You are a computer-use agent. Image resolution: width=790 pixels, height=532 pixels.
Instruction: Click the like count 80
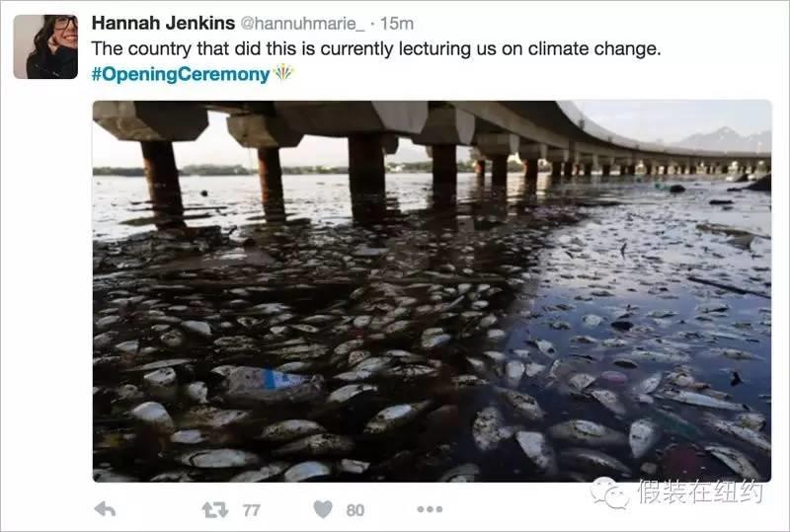tap(355, 510)
